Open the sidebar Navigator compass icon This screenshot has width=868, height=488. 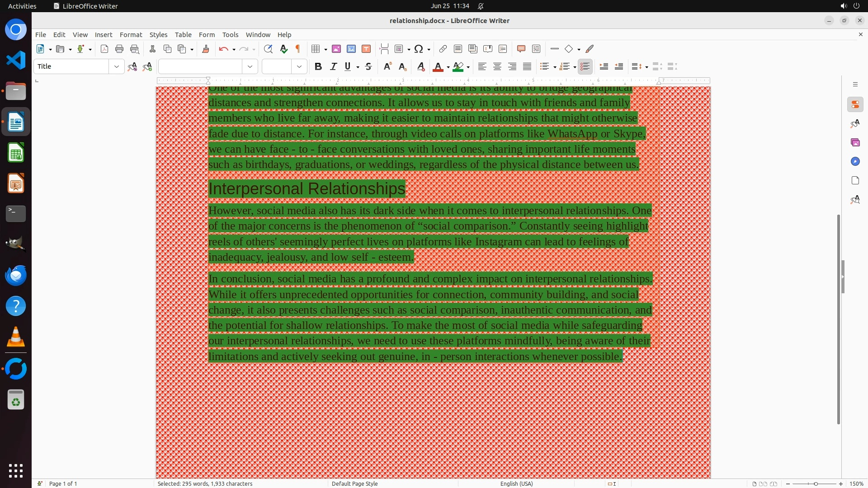(855, 161)
